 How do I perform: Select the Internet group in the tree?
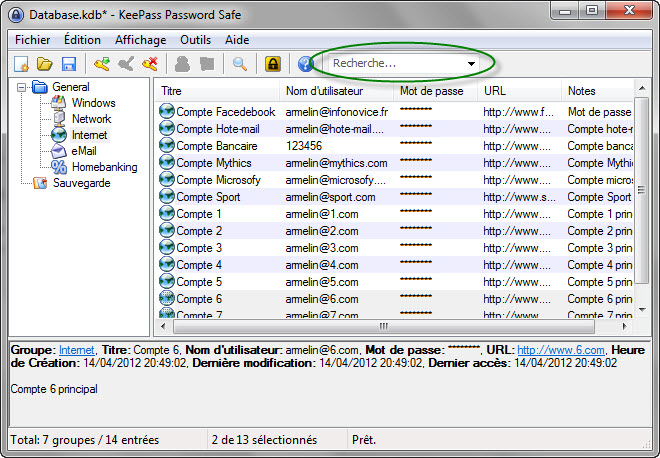point(90,135)
